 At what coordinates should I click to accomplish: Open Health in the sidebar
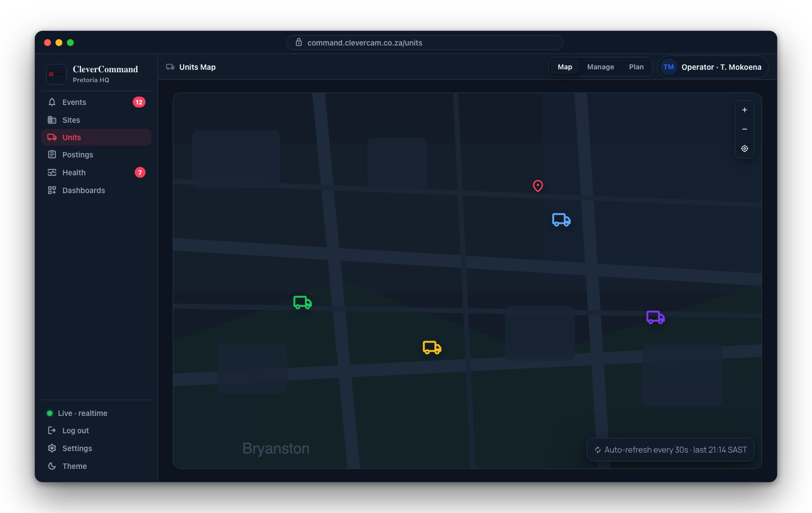tap(97, 172)
